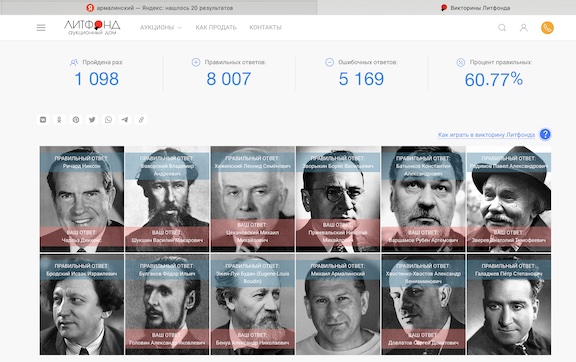
Task: Open Как играть в викторину Литфонда link
Action: tap(486, 135)
